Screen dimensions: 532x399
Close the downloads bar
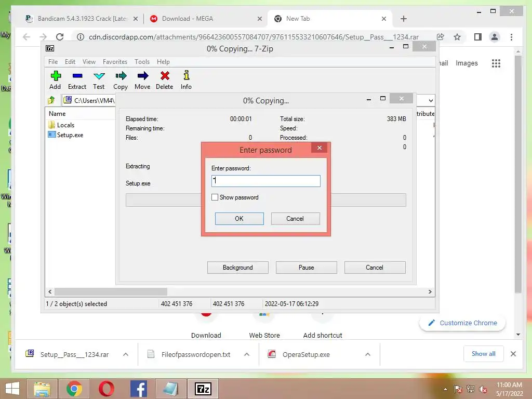[x=513, y=354]
